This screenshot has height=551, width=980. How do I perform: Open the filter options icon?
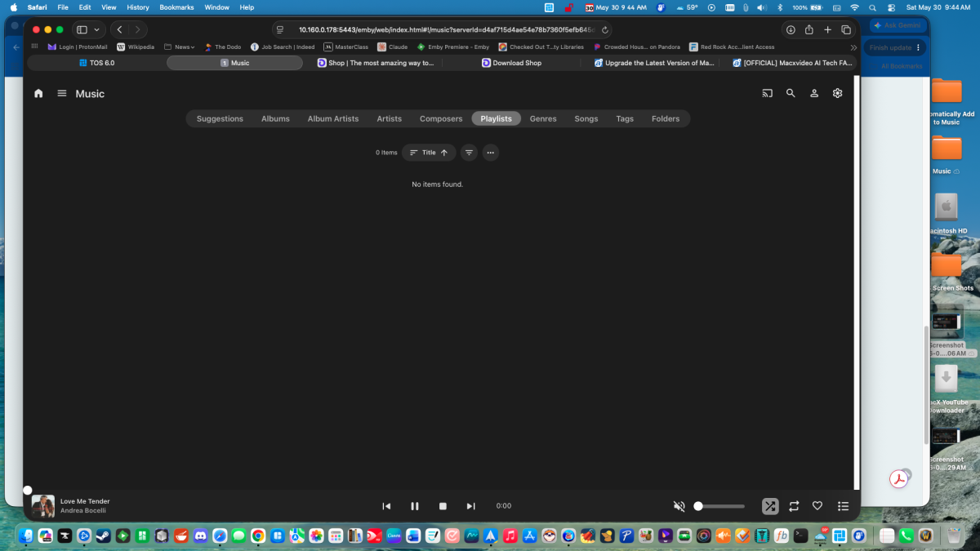469,153
